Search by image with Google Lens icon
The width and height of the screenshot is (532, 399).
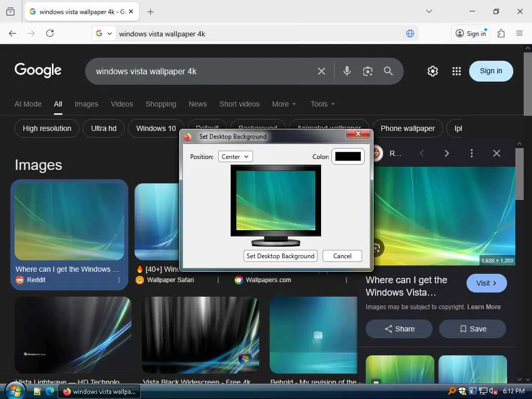367,71
